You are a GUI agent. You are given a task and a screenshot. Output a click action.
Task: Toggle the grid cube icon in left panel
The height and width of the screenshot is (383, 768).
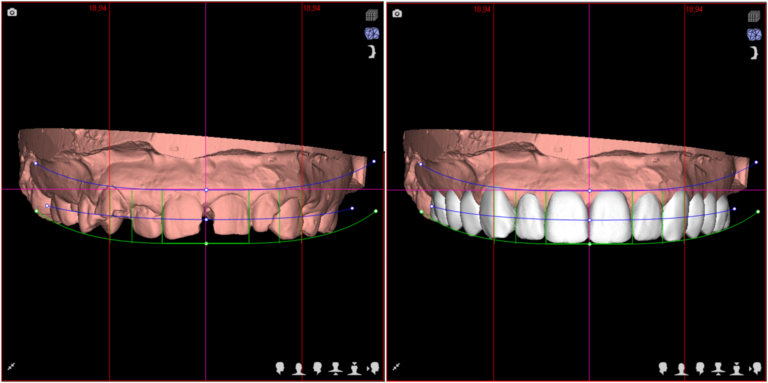pos(372,16)
